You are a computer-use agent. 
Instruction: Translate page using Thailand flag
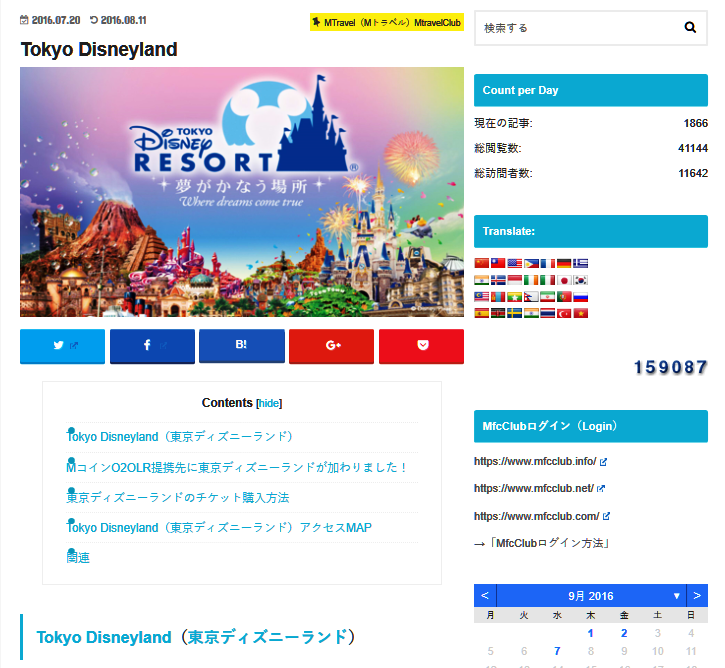pyautogui.click(x=547, y=313)
